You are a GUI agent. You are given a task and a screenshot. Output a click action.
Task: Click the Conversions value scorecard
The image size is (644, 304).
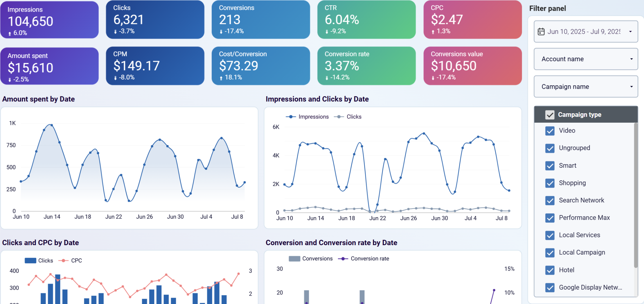point(473,66)
